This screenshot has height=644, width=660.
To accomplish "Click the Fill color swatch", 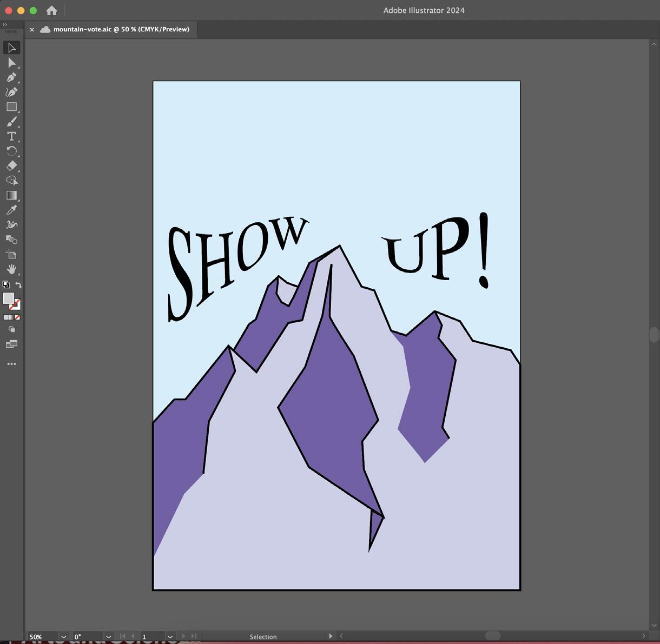I will point(8,298).
